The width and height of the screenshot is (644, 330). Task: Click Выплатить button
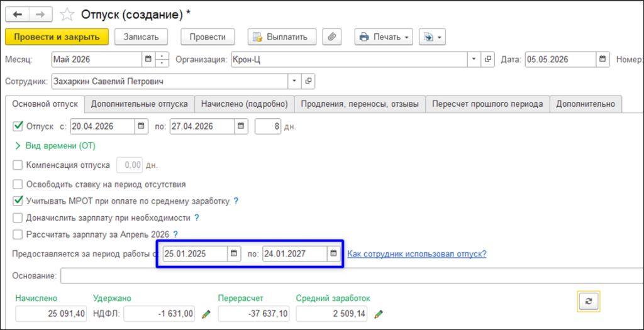point(282,36)
